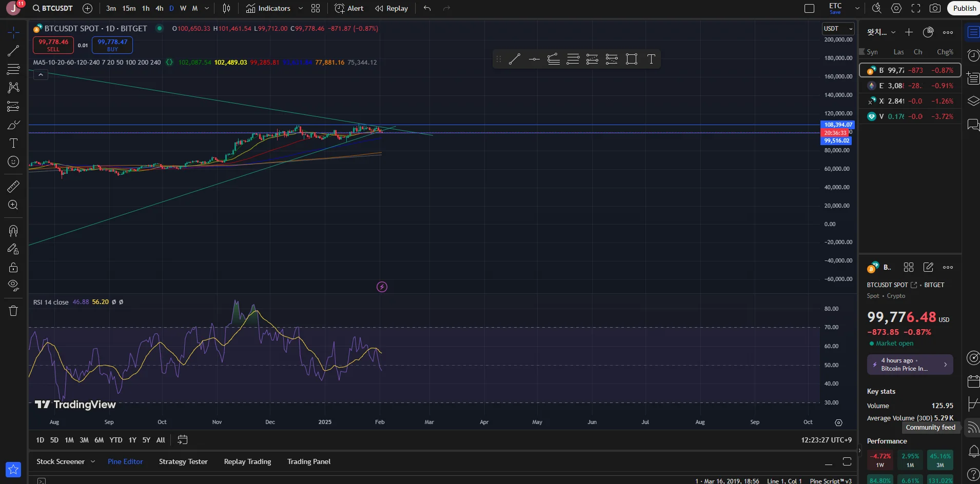Image resolution: width=980 pixels, height=484 pixels.
Task: Open the Indicators dialog
Action: [268, 8]
